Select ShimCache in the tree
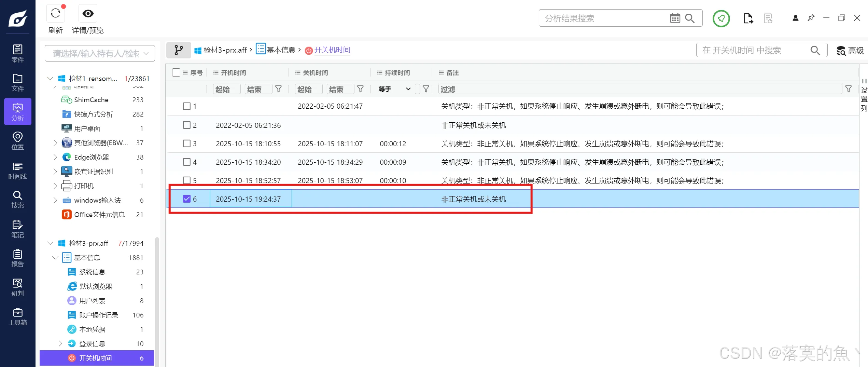 click(x=91, y=100)
